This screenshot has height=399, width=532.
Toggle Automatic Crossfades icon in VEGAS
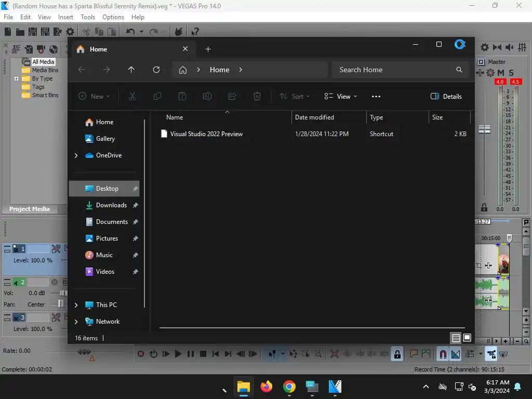[x=456, y=354]
